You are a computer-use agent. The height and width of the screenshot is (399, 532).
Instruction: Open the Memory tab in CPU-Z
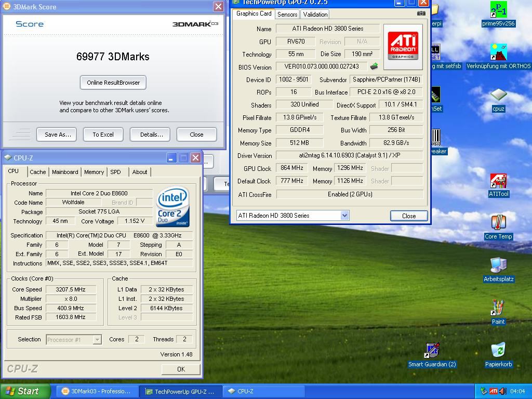pos(94,172)
